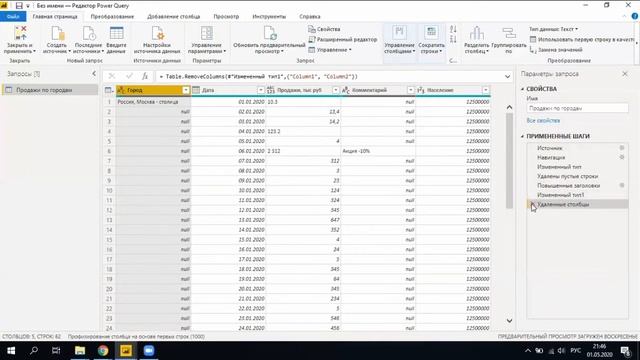The height and width of the screenshot is (360, 640).
Task: Switch to Преобразование tab
Action: (x=112, y=16)
